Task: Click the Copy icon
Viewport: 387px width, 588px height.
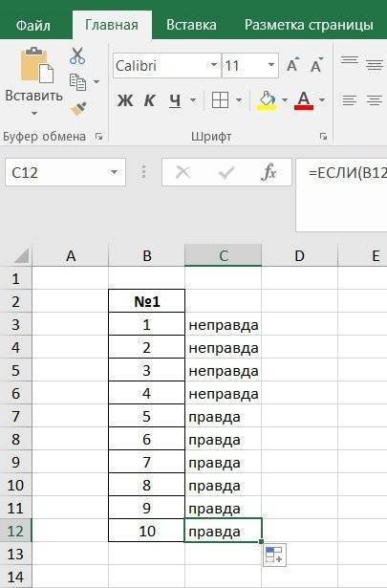Action: [x=77, y=82]
